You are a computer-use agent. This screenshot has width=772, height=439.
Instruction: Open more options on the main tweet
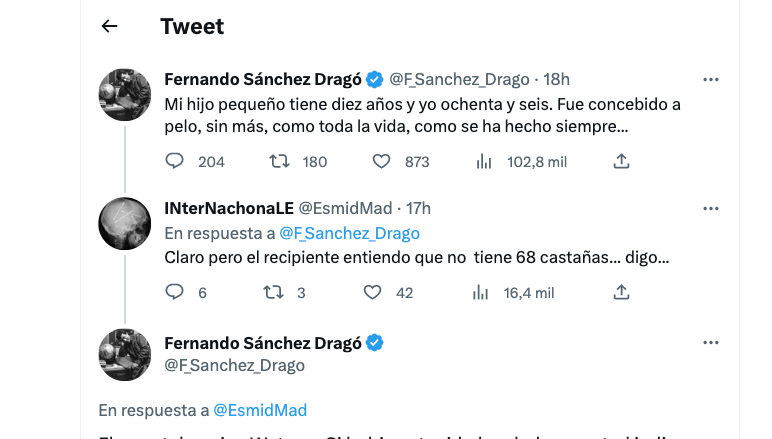pos(711,343)
